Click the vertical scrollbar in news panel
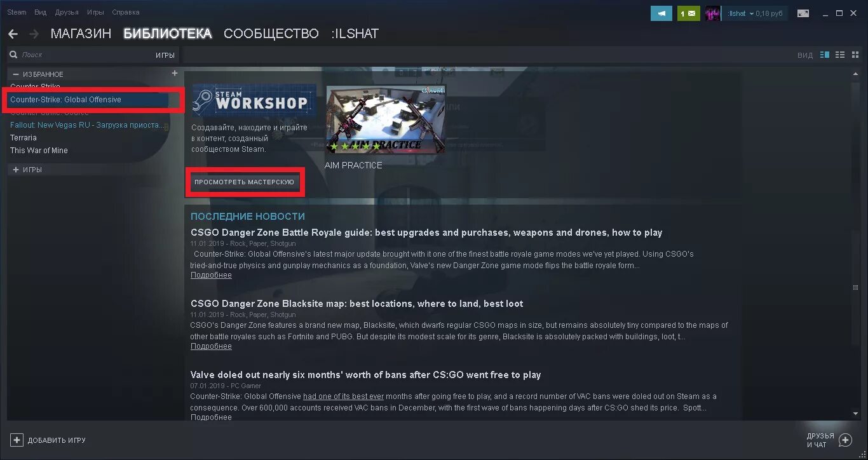The height and width of the screenshot is (460, 868). [856, 288]
